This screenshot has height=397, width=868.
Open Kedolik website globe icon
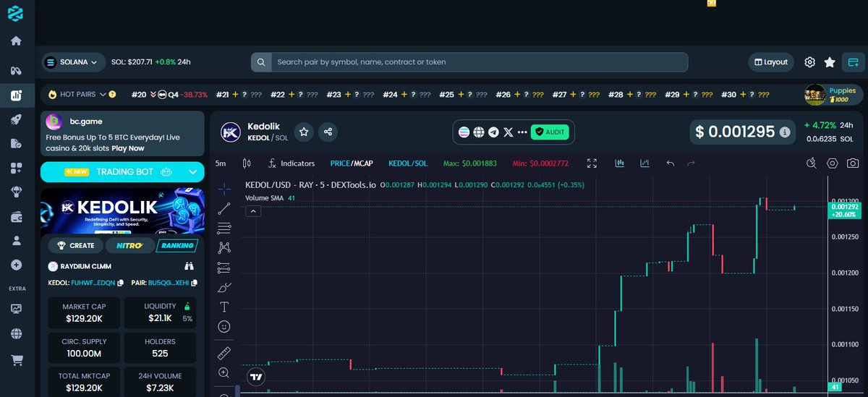click(x=478, y=132)
